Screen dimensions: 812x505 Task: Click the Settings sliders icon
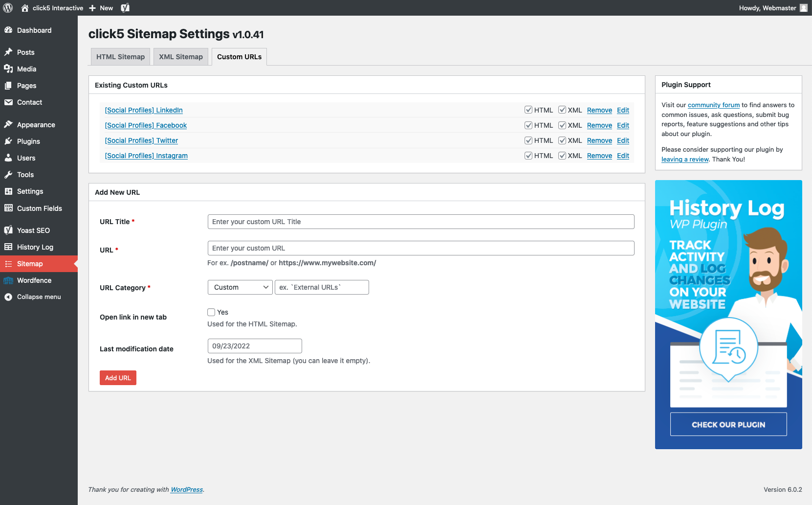pyautogui.click(x=8, y=191)
